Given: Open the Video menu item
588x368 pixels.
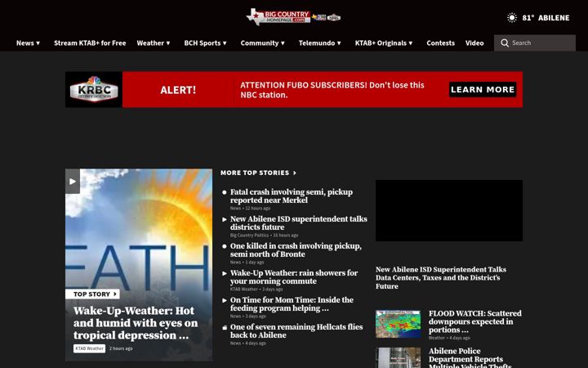Looking at the screenshot, I should (474, 43).
